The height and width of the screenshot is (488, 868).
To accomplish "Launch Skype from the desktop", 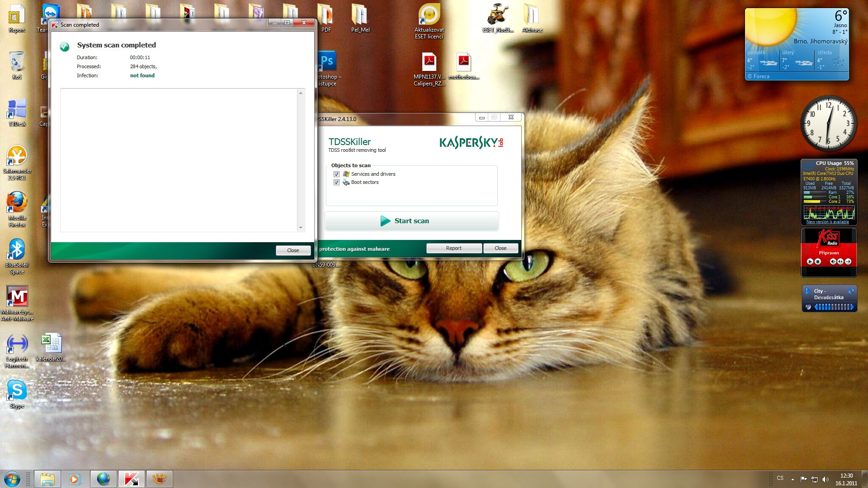I will click(x=17, y=390).
